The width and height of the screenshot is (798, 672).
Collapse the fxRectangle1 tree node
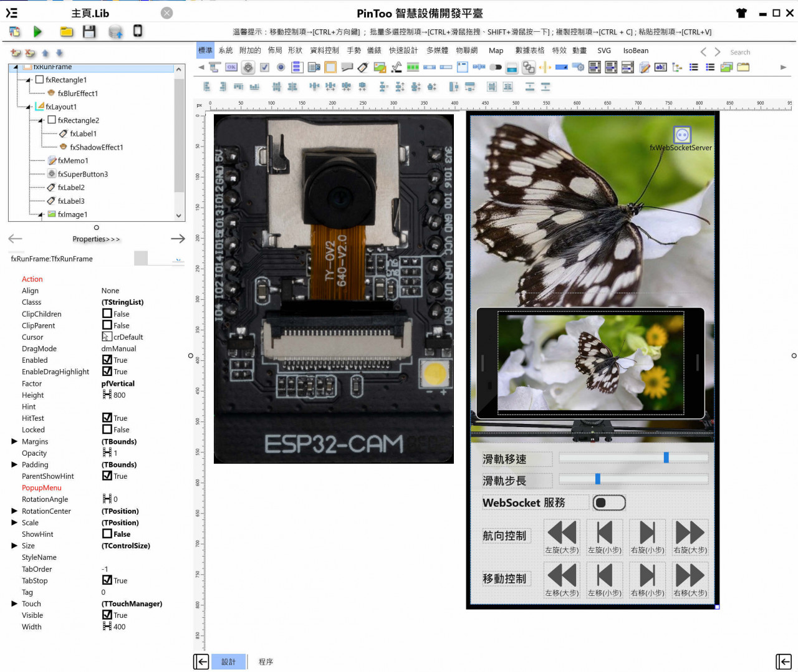[29, 80]
